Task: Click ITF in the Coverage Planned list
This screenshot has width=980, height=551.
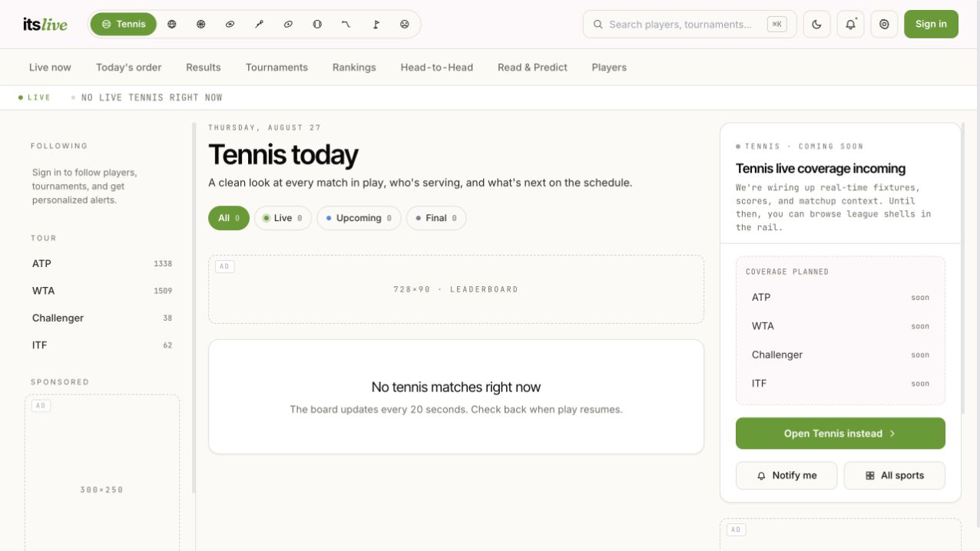Action: (840, 383)
